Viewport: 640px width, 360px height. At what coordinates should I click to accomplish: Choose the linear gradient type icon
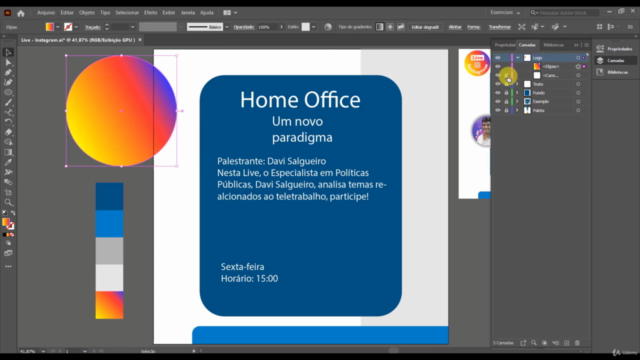point(380,27)
